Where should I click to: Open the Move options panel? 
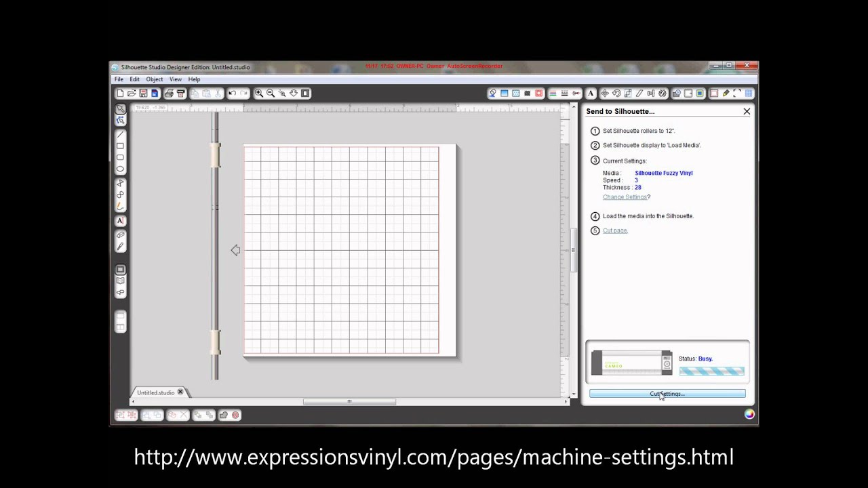click(605, 94)
